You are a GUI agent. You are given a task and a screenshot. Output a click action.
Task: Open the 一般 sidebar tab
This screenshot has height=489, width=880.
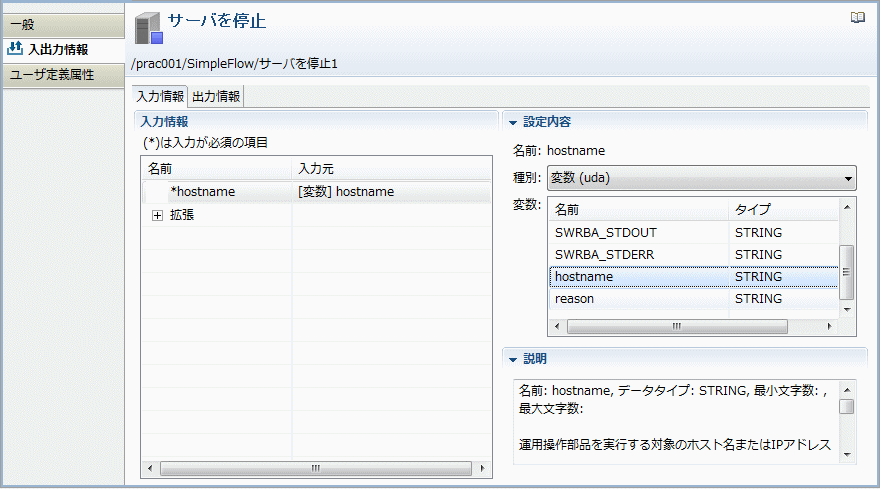(63, 25)
